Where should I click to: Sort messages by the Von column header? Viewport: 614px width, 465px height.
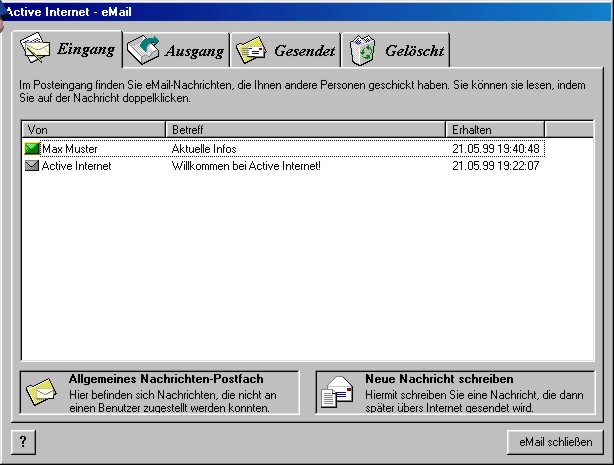[94, 129]
